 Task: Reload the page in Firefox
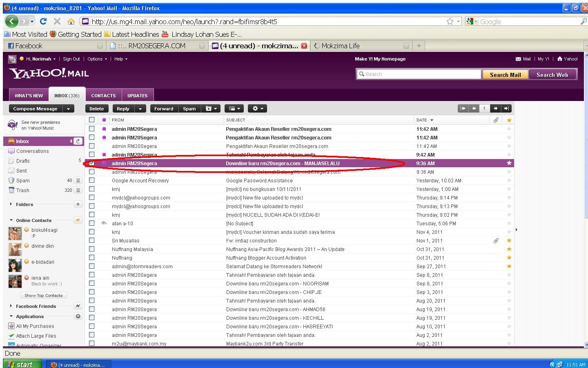pos(43,21)
